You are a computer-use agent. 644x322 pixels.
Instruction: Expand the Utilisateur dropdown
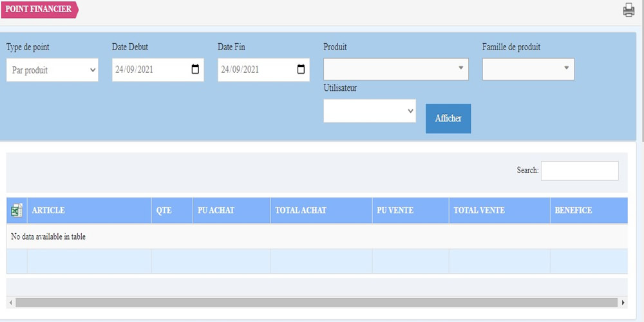[369, 111]
